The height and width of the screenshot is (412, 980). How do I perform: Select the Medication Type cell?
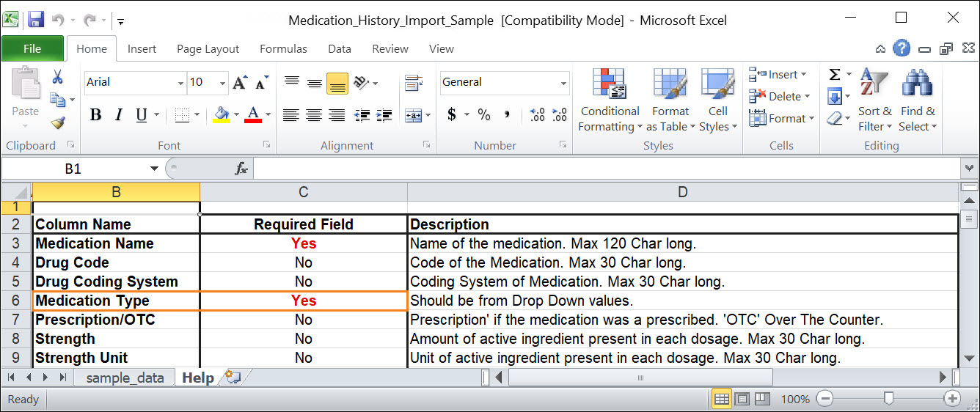tap(116, 301)
